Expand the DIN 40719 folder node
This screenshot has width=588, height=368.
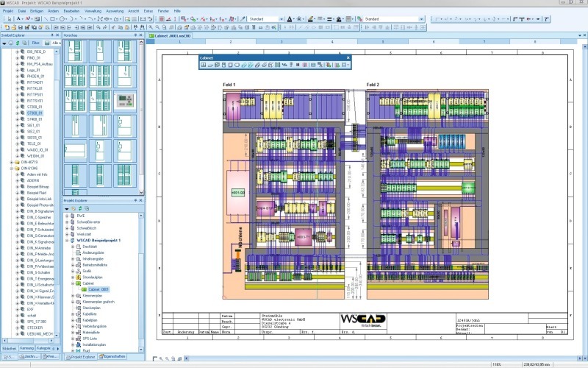pyautogui.click(x=11, y=162)
